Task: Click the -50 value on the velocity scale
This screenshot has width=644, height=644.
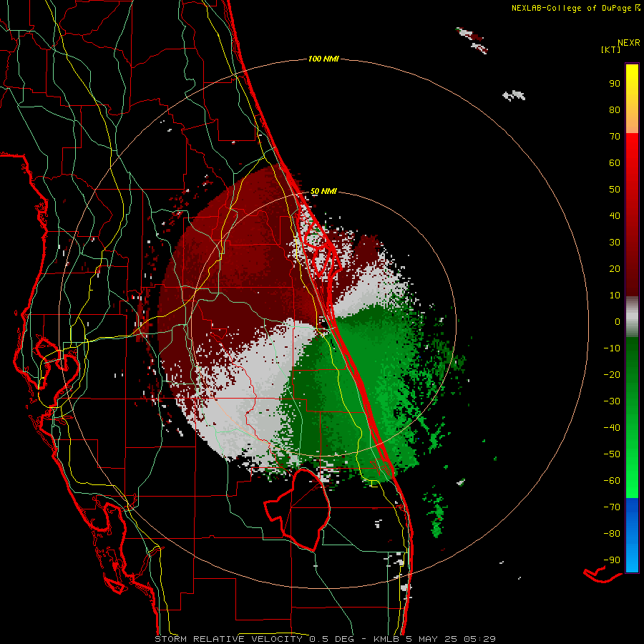Action: (612, 454)
